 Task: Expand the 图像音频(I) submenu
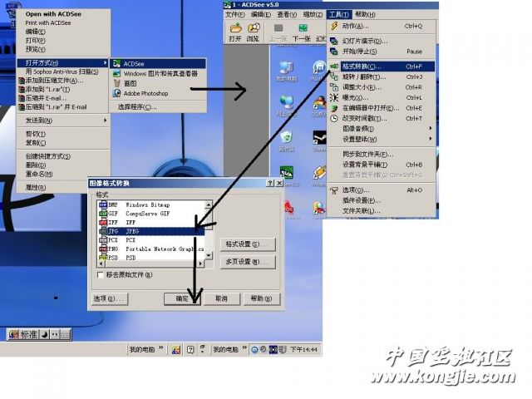(x=431, y=128)
